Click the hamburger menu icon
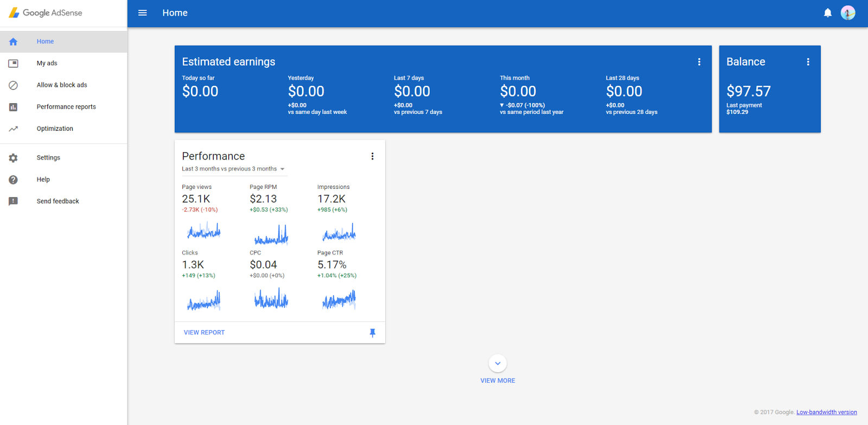This screenshot has width=868, height=425. (143, 13)
